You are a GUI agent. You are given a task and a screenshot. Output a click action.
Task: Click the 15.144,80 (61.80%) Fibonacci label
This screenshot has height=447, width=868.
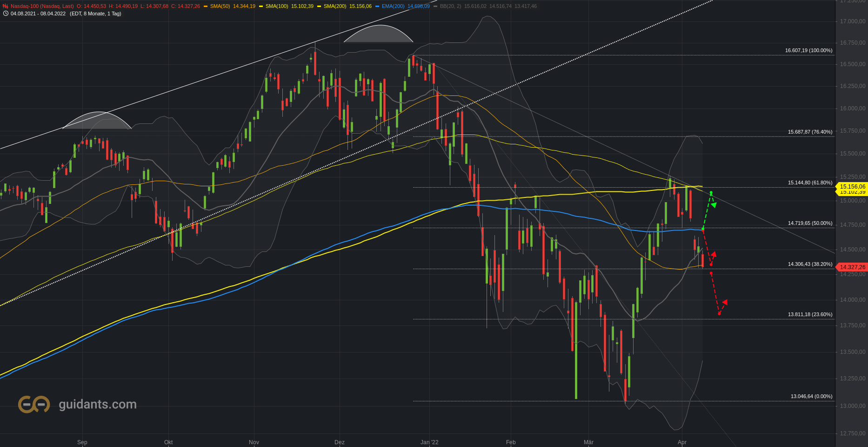pyautogui.click(x=810, y=183)
